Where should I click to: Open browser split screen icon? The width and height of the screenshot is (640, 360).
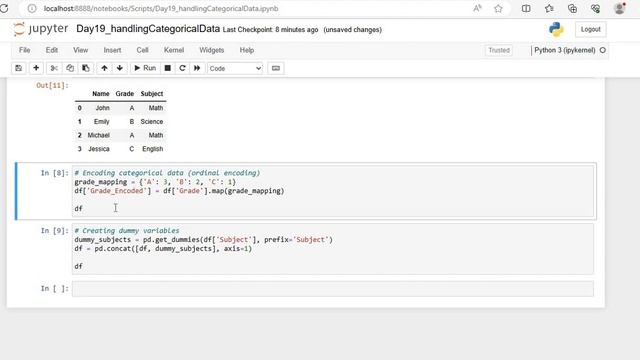[x=526, y=8]
